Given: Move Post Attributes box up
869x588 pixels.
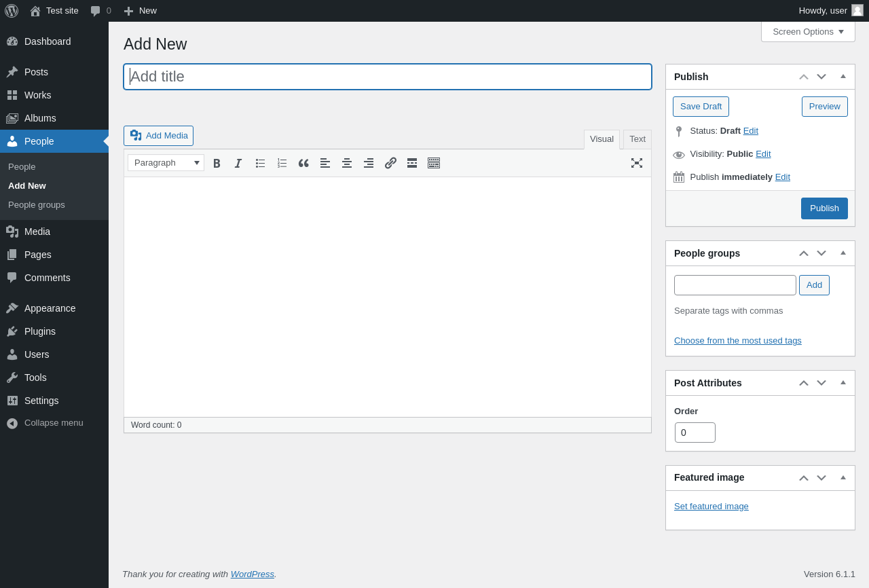Looking at the screenshot, I should (804, 383).
